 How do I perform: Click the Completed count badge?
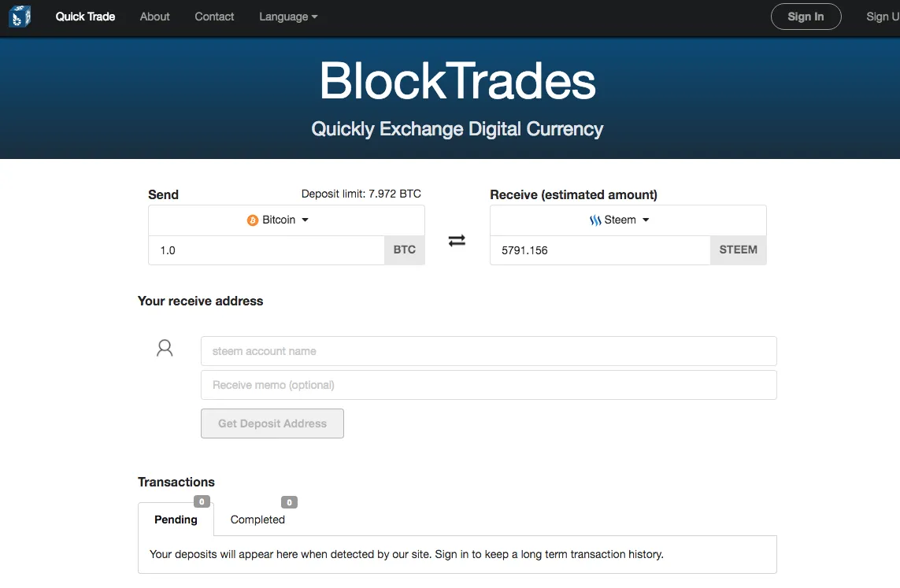pos(289,502)
